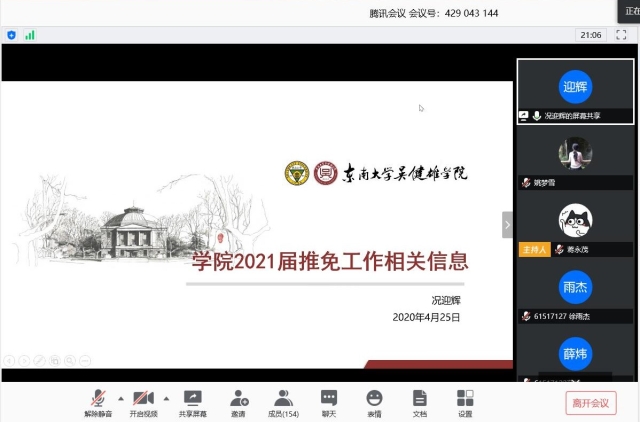Open 共享屏幕 screen share

coord(193,403)
